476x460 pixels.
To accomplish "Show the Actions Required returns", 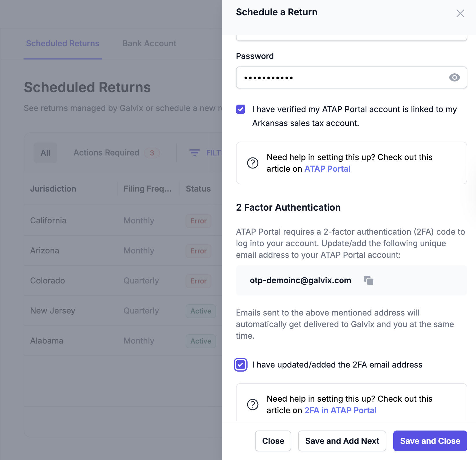I will pyautogui.click(x=116, y=153).
